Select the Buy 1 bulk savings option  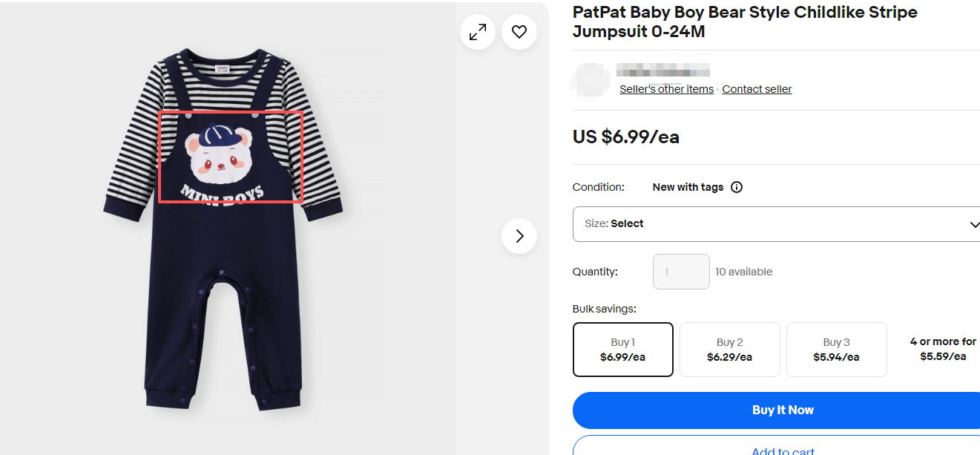pos(623,350)
